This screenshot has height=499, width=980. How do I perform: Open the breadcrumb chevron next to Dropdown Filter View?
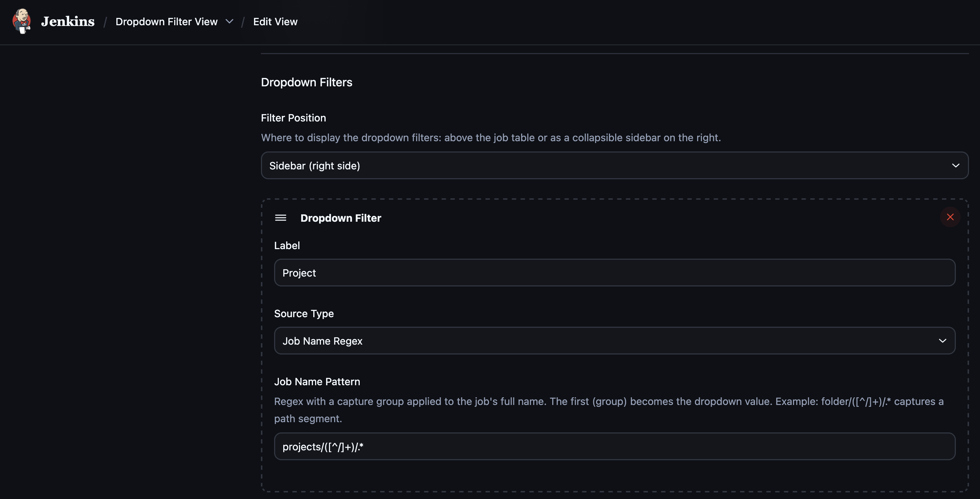coord(229,22)
